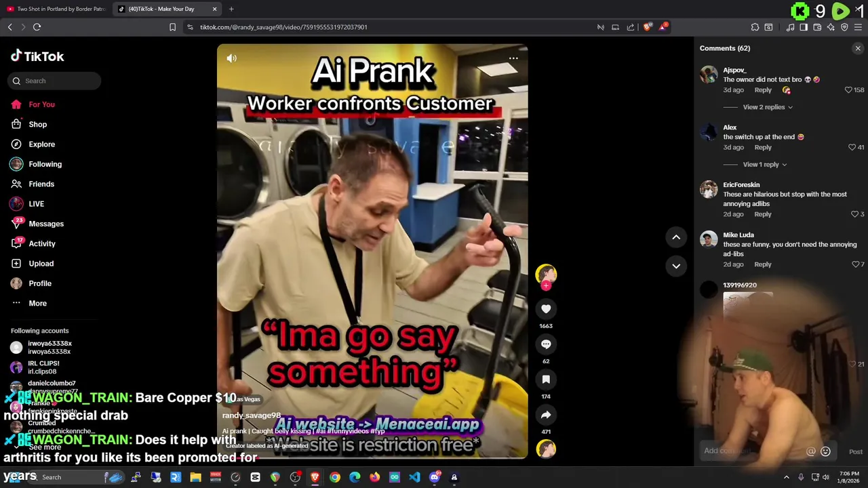Bookmark this page in the address bar
868x488 pixels.
click(172, 27)
